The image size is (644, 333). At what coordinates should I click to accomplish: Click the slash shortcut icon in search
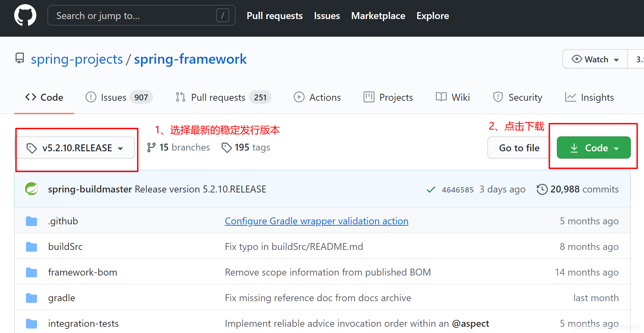[223, 15]
